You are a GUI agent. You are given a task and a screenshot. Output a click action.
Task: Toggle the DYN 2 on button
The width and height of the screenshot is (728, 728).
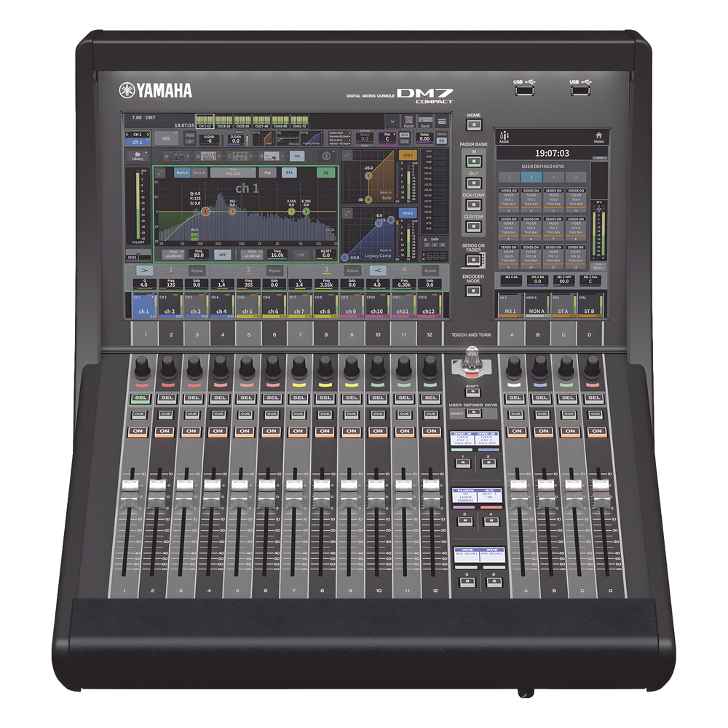tap(408, 213)
